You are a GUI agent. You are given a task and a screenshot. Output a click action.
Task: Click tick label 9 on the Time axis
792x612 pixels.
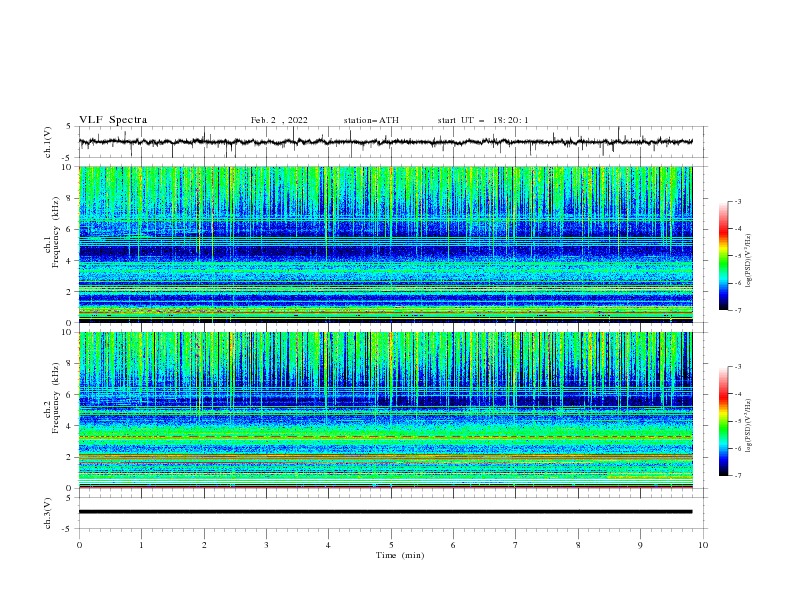tap(640, 545)
